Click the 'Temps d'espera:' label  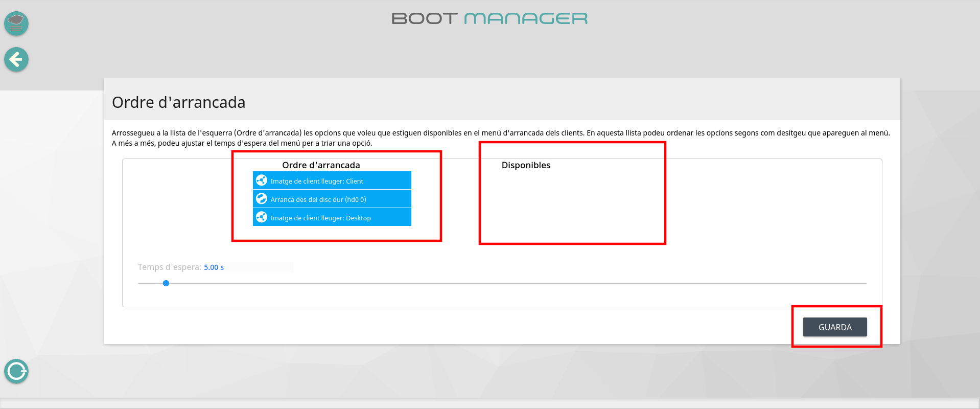tap(169, 267)
